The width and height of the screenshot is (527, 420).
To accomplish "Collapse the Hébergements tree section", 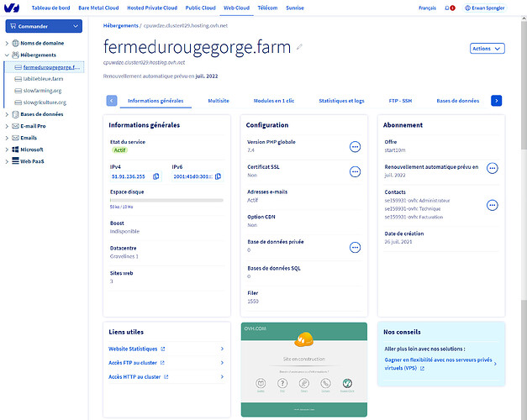I will click(x=7, y=55).
